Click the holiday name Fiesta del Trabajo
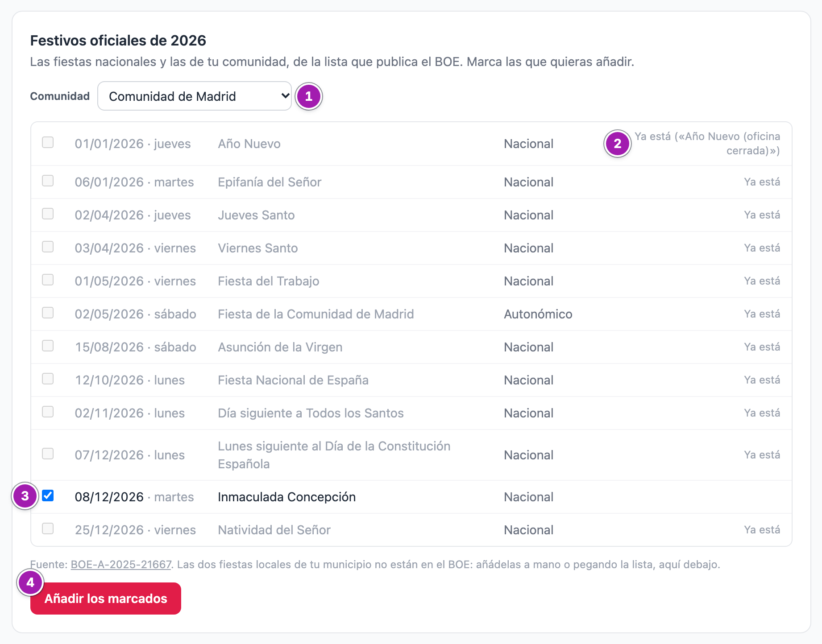 (x=269, y=281)
